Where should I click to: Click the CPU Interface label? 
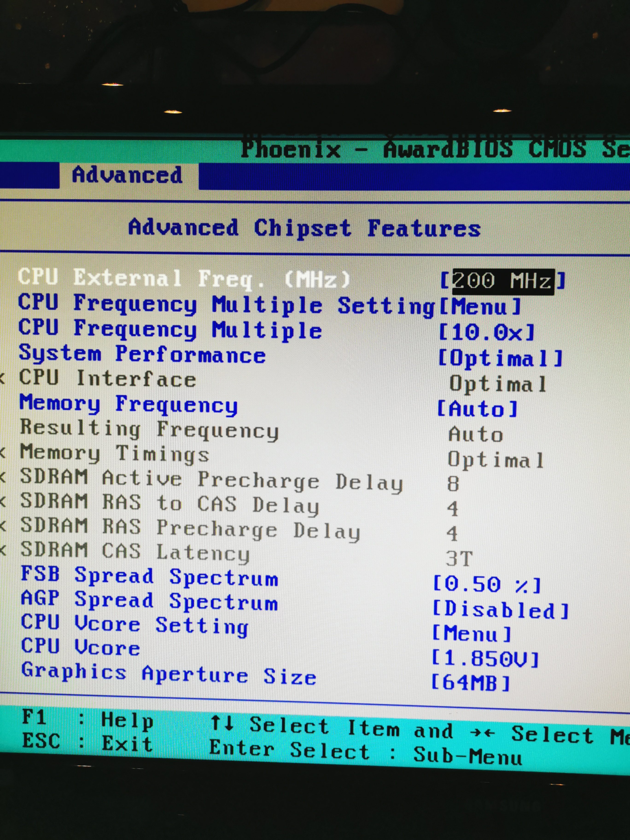point(108,379)
